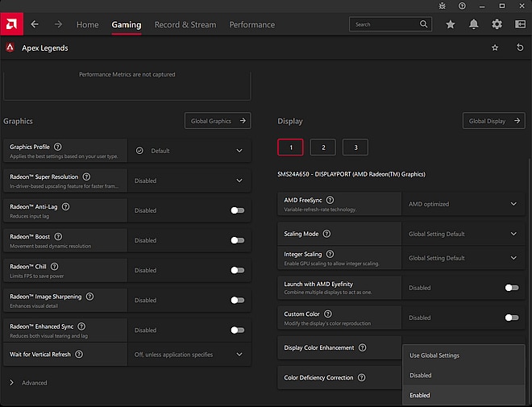Toggle Custom Color switch
The image size is (532, 407).
[512, 318]
